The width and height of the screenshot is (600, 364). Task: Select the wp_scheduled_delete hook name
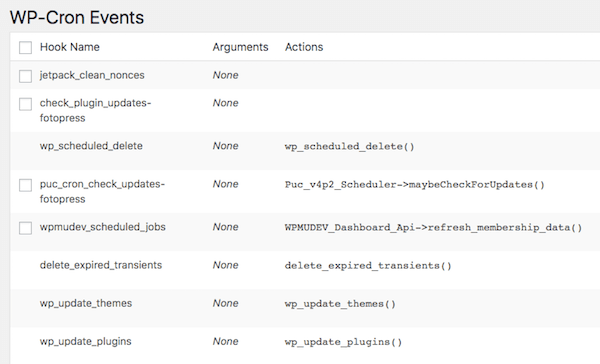pyautogui.click(x=91, y=146)
